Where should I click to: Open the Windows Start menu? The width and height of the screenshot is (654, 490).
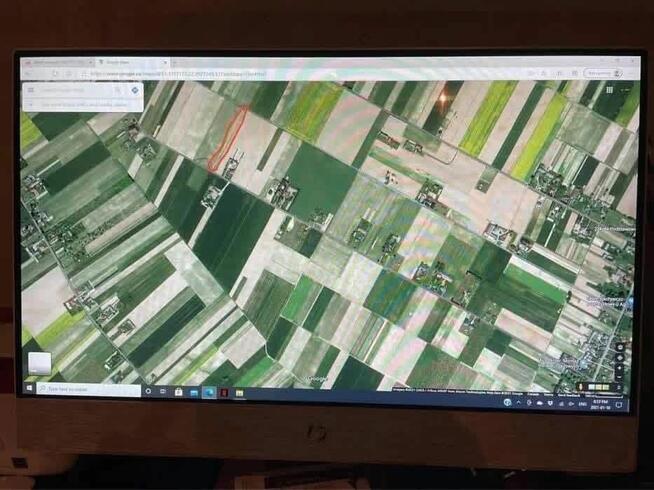pos(29,389)
